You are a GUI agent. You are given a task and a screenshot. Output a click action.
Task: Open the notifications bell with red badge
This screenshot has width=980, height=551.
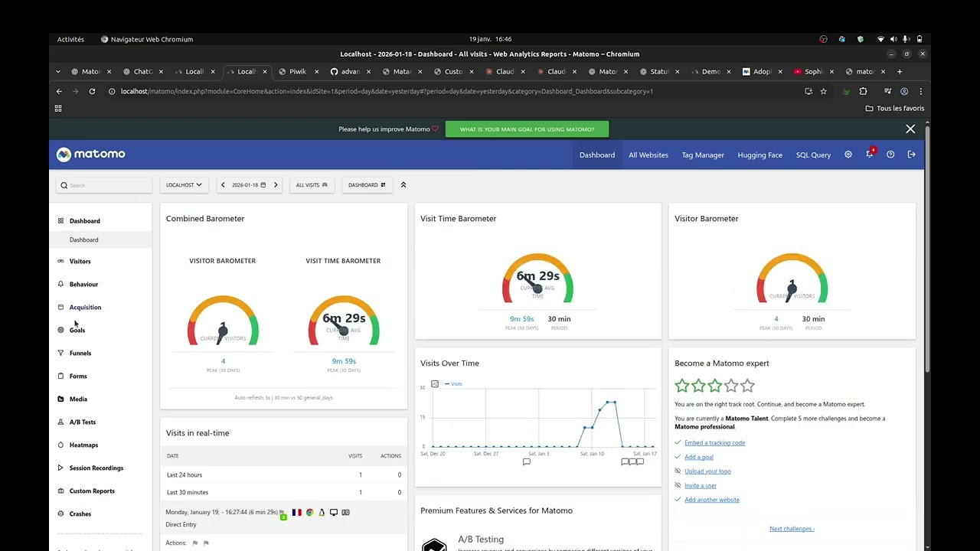[x=870, y=154]
